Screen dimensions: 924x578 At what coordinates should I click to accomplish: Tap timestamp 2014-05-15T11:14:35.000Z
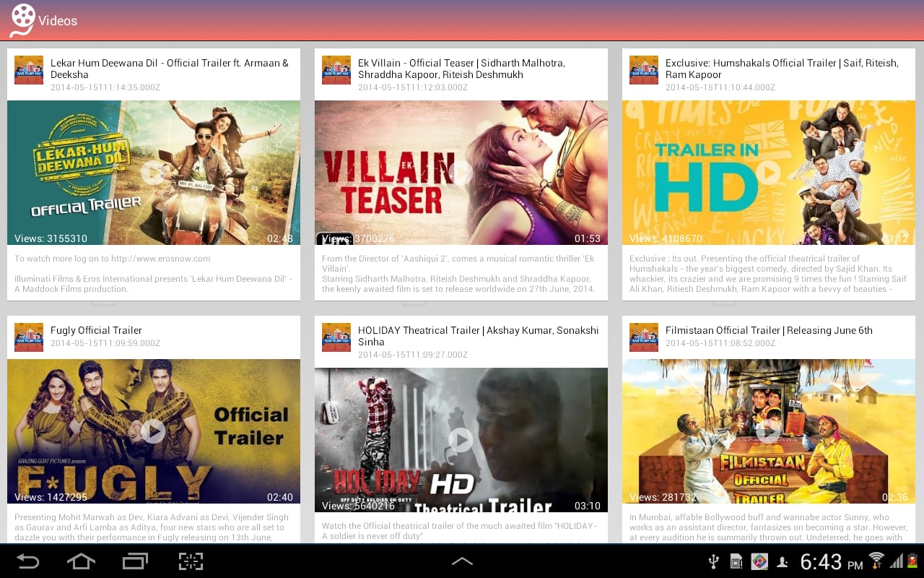tap(105, 87)
